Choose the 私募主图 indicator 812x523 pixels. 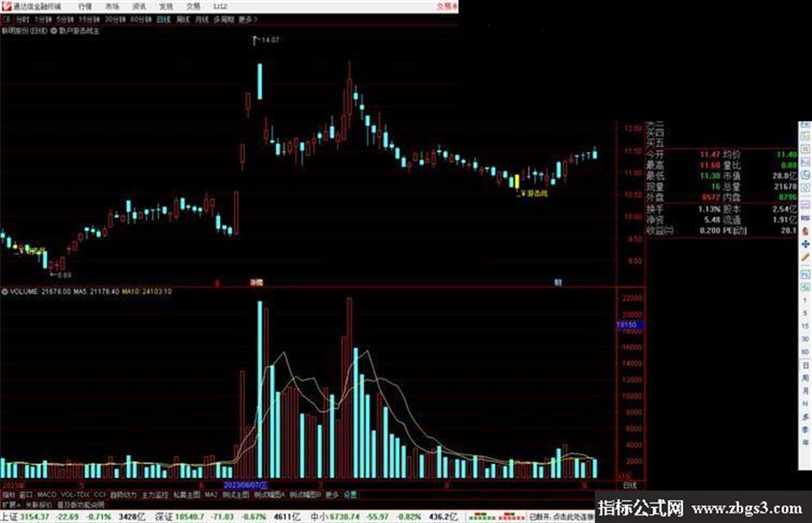tap(186, 495)
